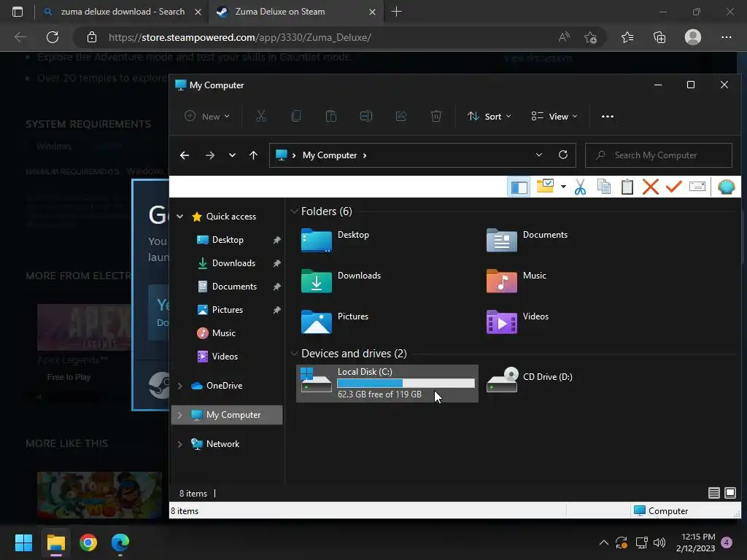Click the Rename box icon in classic toolbar

coord(697,186)
